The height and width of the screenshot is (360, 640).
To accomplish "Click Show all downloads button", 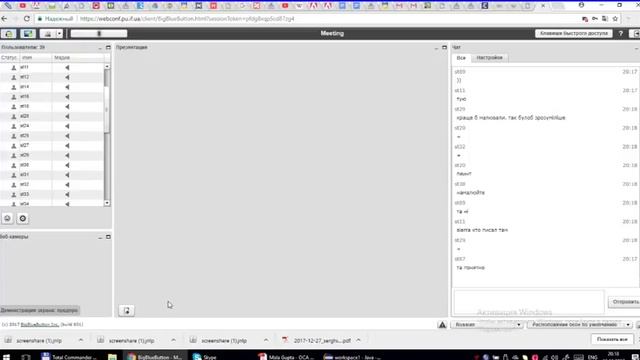I will click(612, 340).
